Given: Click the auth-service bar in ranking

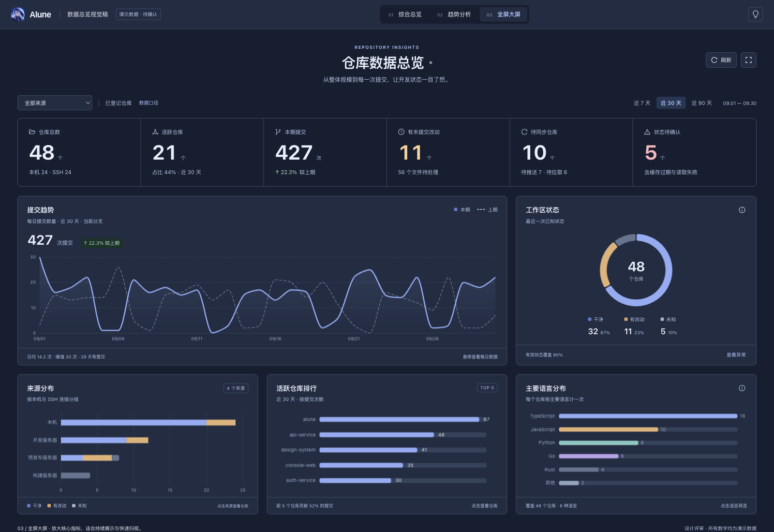Looking at the screenshot, I should click(355, 480).
